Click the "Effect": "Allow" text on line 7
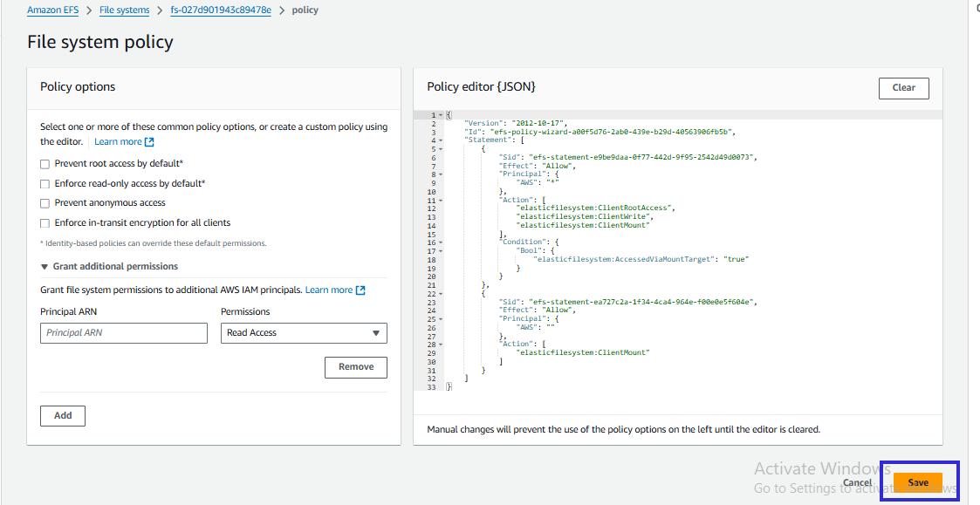This screenshot has height=505, width=980. click(538, 167)
